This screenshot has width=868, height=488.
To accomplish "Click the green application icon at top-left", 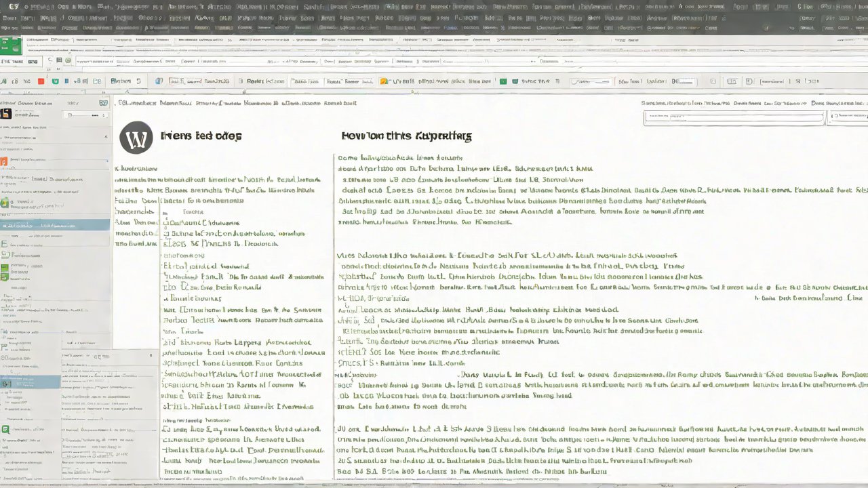I will tap(10, 46).
